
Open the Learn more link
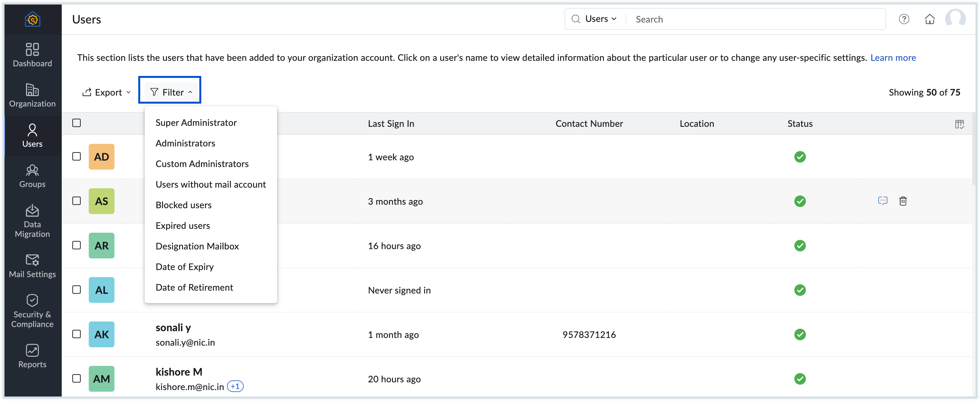893,58
